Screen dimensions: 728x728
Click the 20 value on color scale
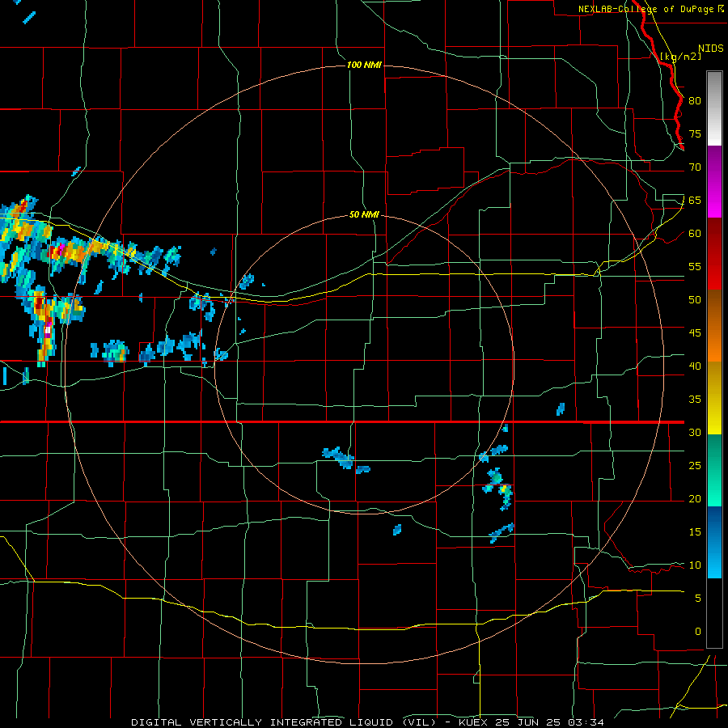[x=695, y=498]
